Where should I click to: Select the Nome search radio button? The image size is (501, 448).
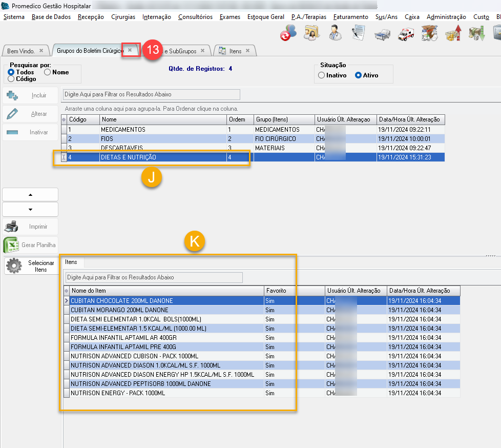click(48, 72)
